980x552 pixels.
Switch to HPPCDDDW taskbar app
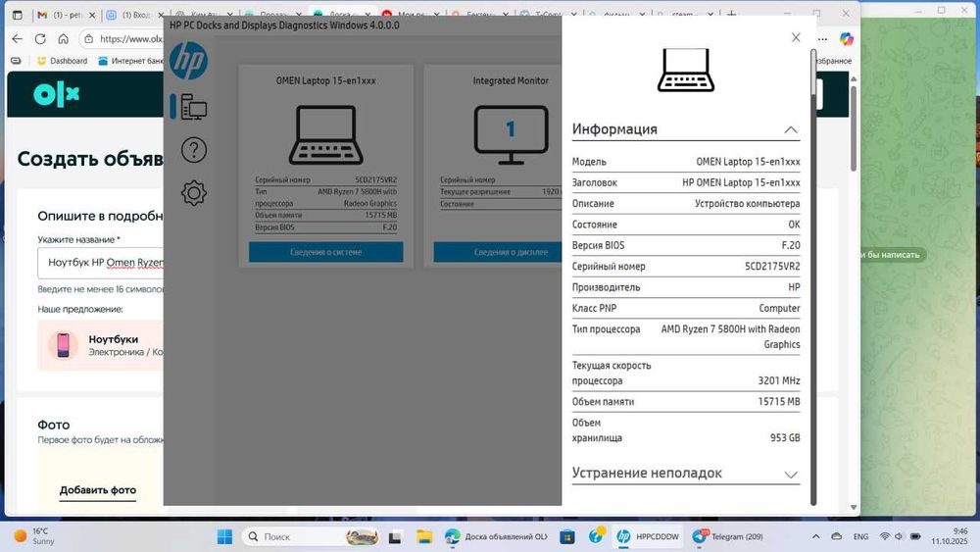[648, 536]
